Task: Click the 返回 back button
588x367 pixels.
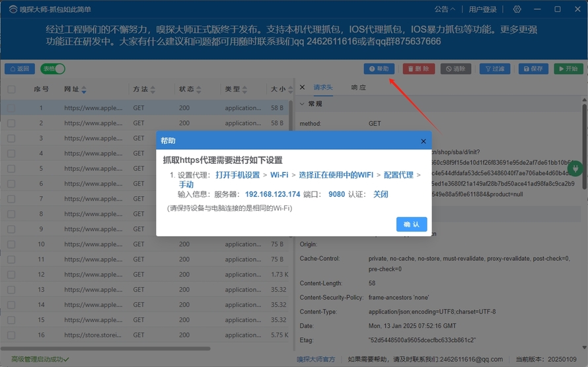Action: 20,69
